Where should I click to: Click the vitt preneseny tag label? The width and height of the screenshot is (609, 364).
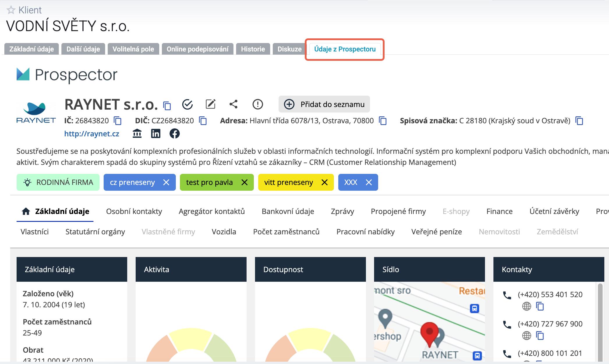point(288,182)
